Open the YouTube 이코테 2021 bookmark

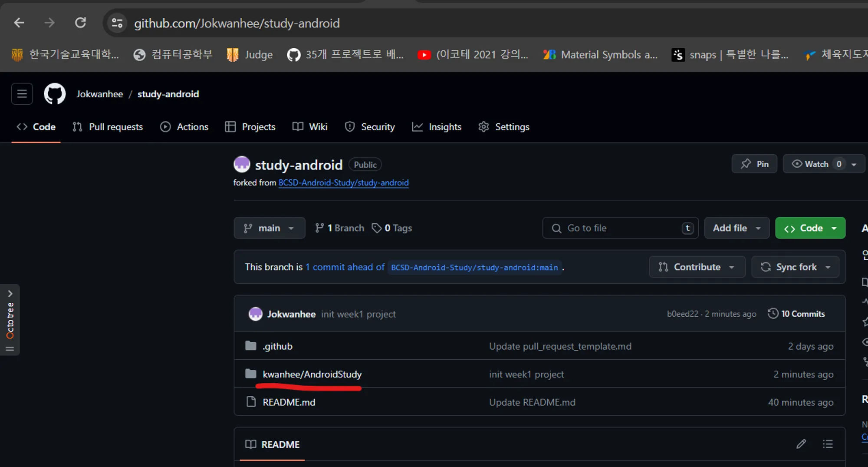473,55
